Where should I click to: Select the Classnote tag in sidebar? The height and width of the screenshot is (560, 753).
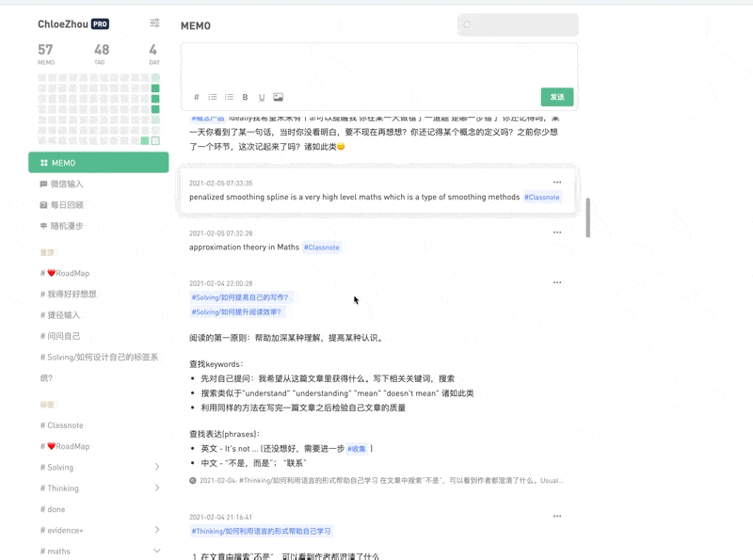click(62, 425)
